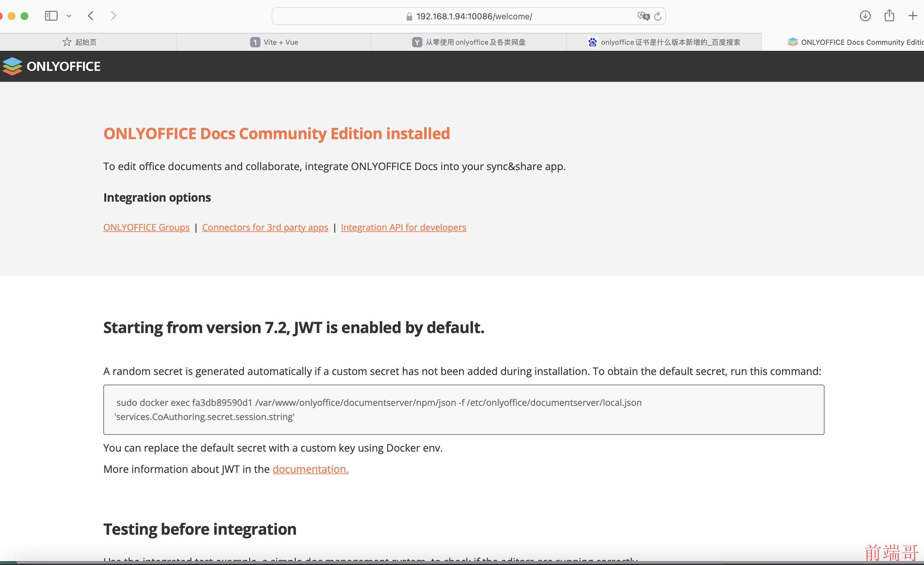Open the JWT documentation link
The height and width of the screenshot is (565, 924).
310,469
